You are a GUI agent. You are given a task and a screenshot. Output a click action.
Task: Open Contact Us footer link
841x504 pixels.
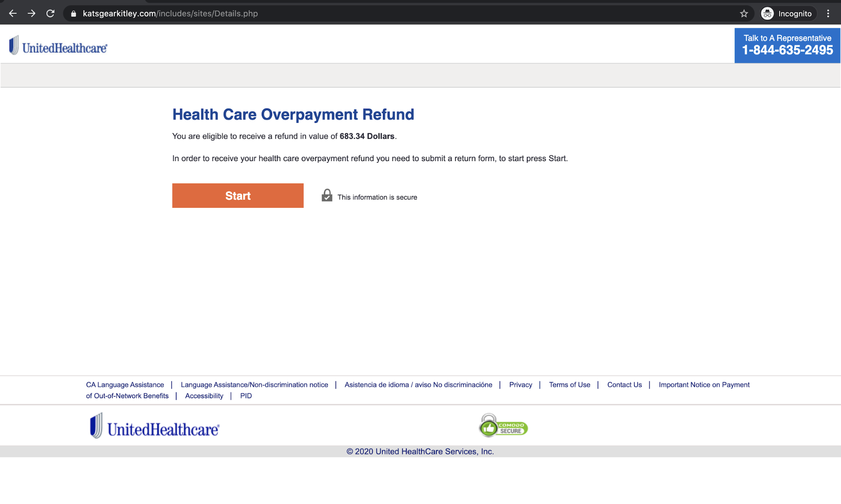tap(624, 385)
